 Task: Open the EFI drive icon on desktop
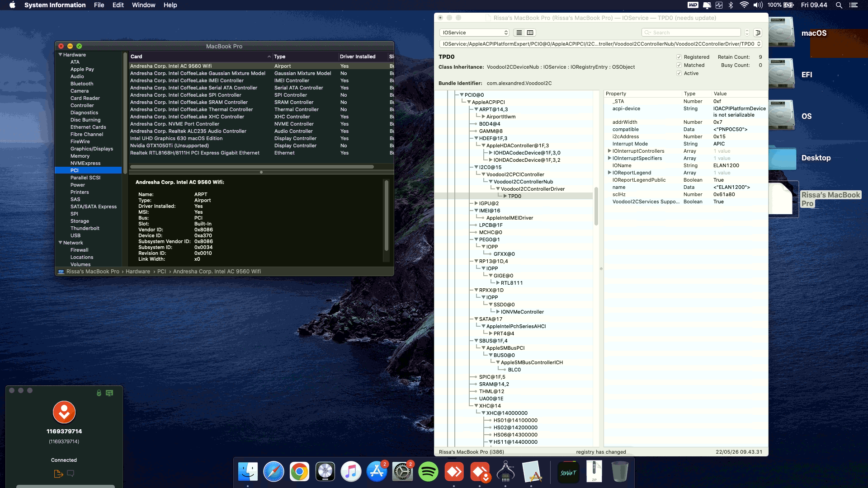point(781,74)
